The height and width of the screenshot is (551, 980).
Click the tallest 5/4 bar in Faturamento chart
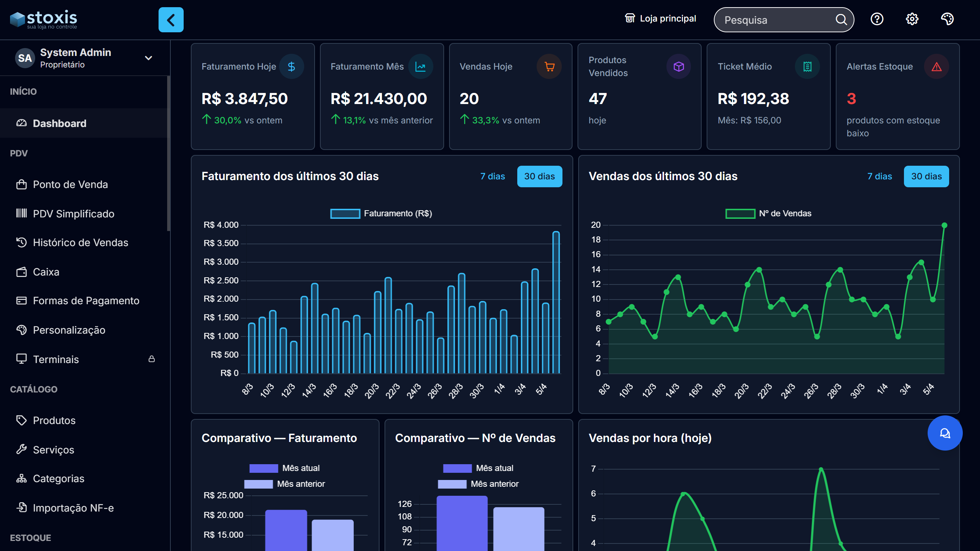[x=556, y=302]
